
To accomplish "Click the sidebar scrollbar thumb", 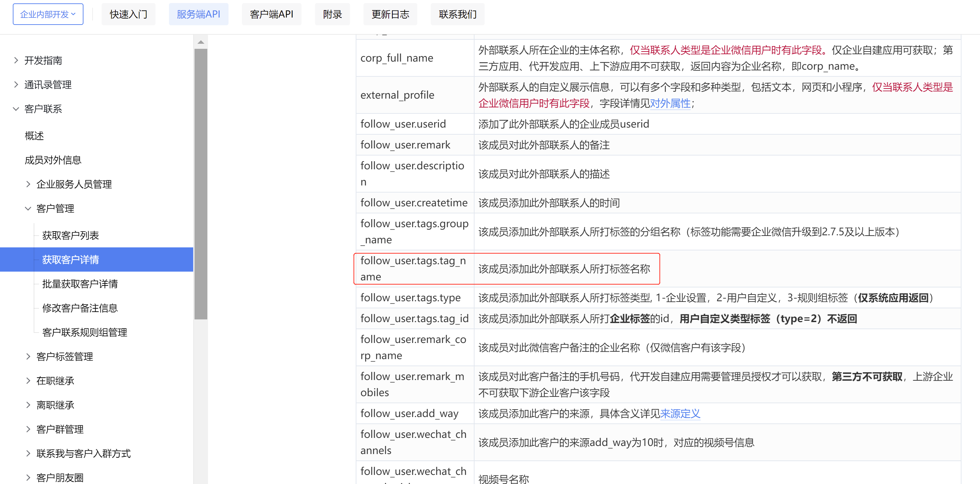I will tap(201, 183).
